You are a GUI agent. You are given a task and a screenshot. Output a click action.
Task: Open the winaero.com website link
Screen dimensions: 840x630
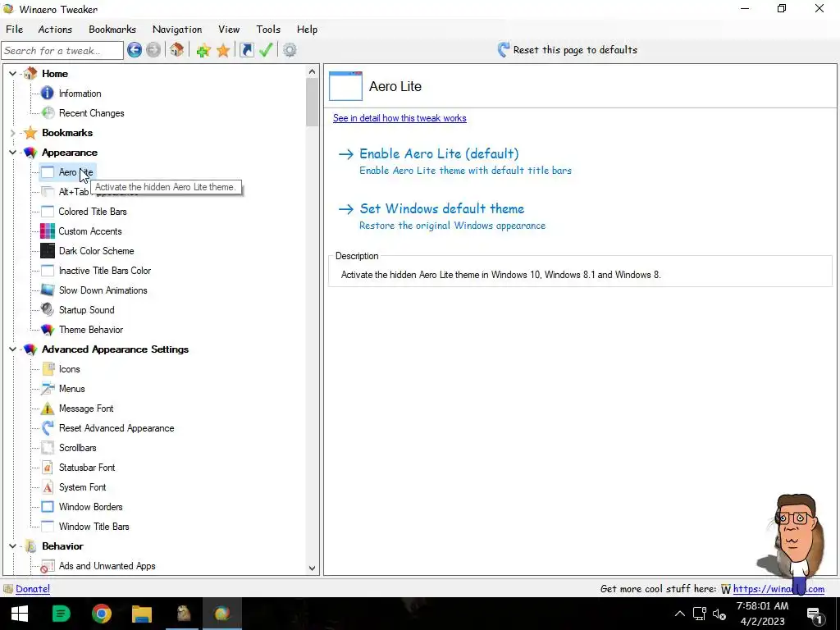click(x=779, y=589)
